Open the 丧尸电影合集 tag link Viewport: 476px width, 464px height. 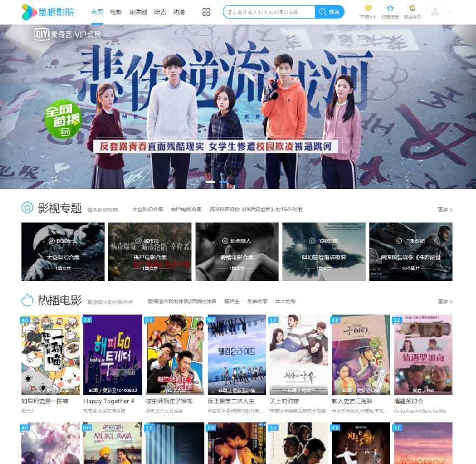(x=186, y=210)
